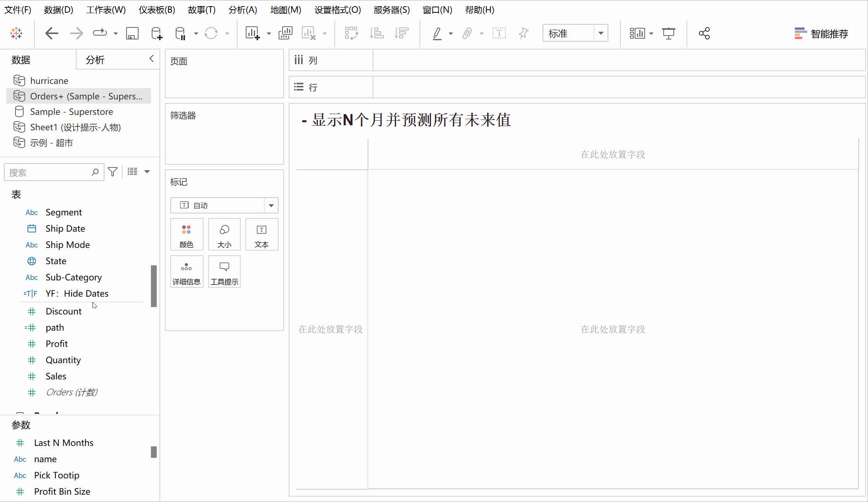The image size is (868, 502).
Task: Click the 搜索 field search box
Action: (x=48, y=172)
